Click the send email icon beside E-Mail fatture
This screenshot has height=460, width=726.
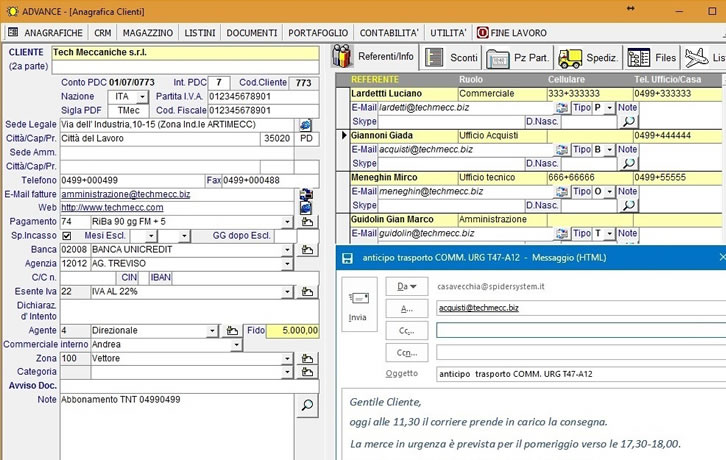[x=306, y=194]
